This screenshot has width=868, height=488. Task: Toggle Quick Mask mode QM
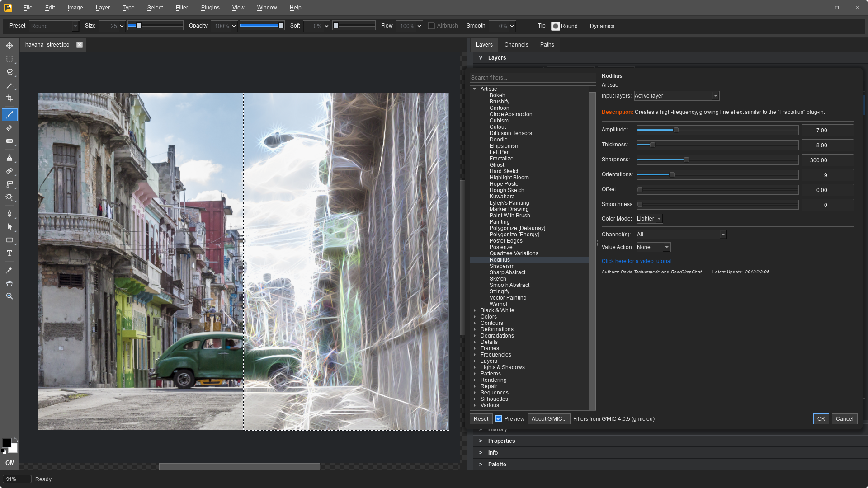10,463
